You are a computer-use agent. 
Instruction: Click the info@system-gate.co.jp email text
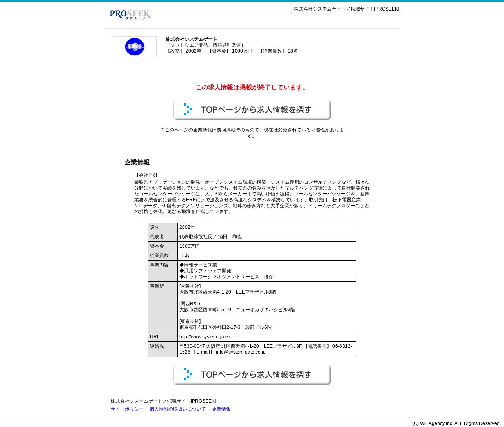(241, 352)
